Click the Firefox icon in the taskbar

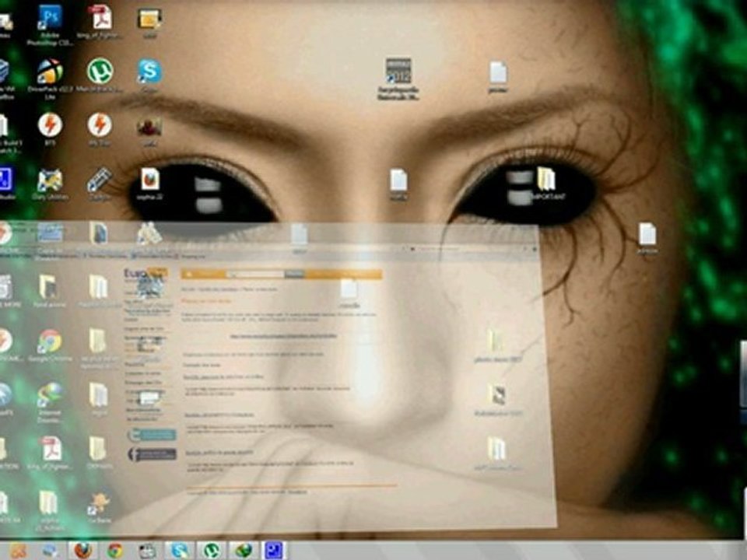[83, 551]
